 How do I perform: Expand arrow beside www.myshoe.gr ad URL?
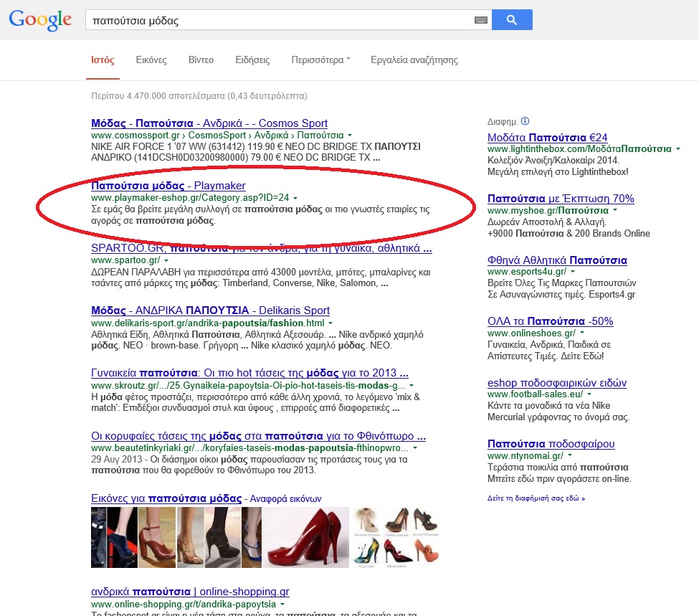click(615, 210)
